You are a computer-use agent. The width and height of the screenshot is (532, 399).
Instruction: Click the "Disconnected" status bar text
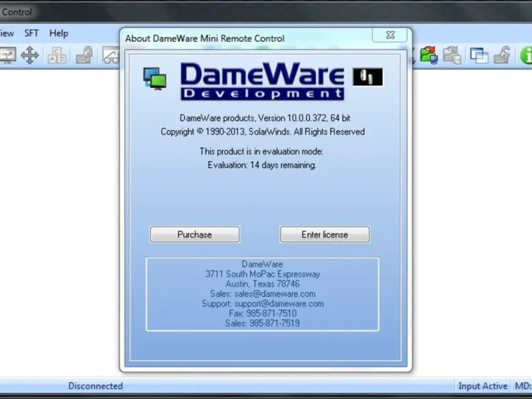tap(95, 386)
